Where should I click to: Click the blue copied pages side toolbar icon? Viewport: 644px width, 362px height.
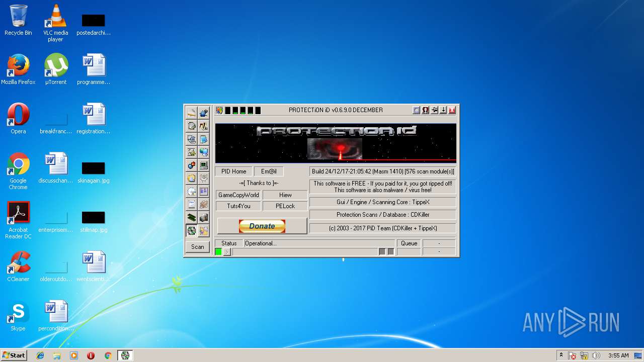click(x=204, y=139)
